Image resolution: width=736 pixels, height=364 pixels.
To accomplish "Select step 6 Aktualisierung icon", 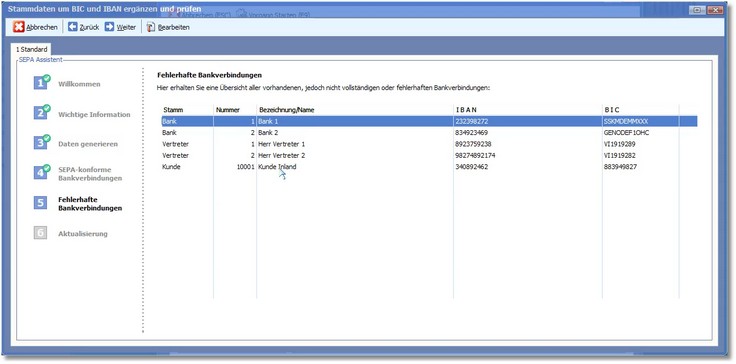I will pos(40,232).
